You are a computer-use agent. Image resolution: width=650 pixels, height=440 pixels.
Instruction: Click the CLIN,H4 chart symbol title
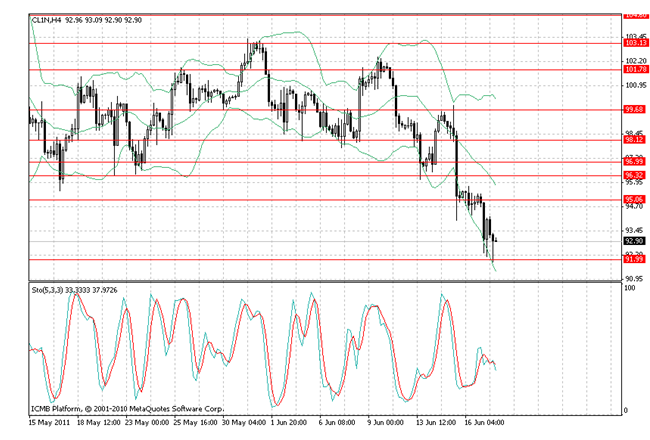click(48, 17)
